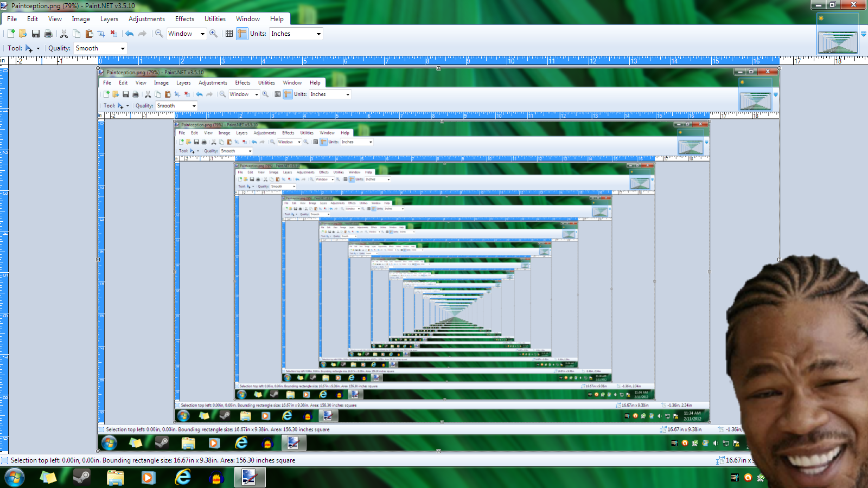Open the Units dropdown showing Inches

(x=296, y=34)
